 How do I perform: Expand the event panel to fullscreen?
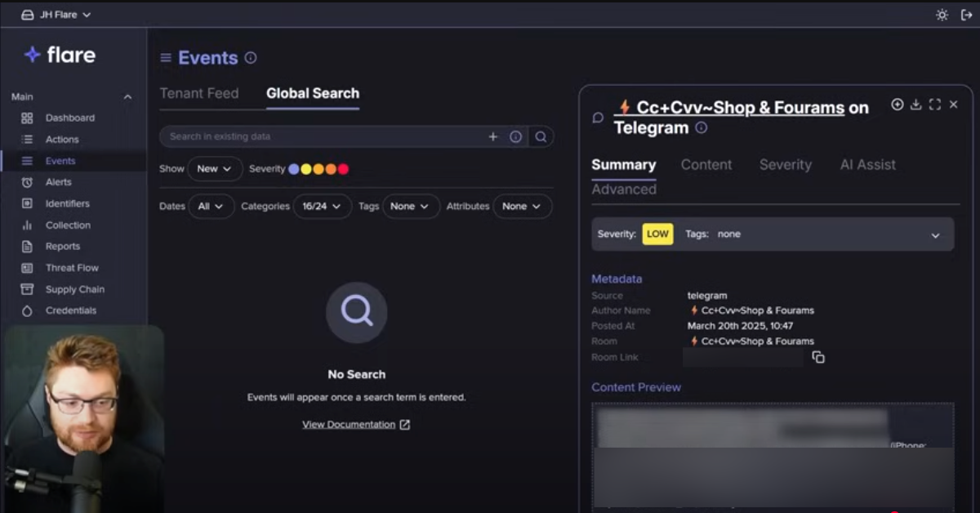point(934,105)
